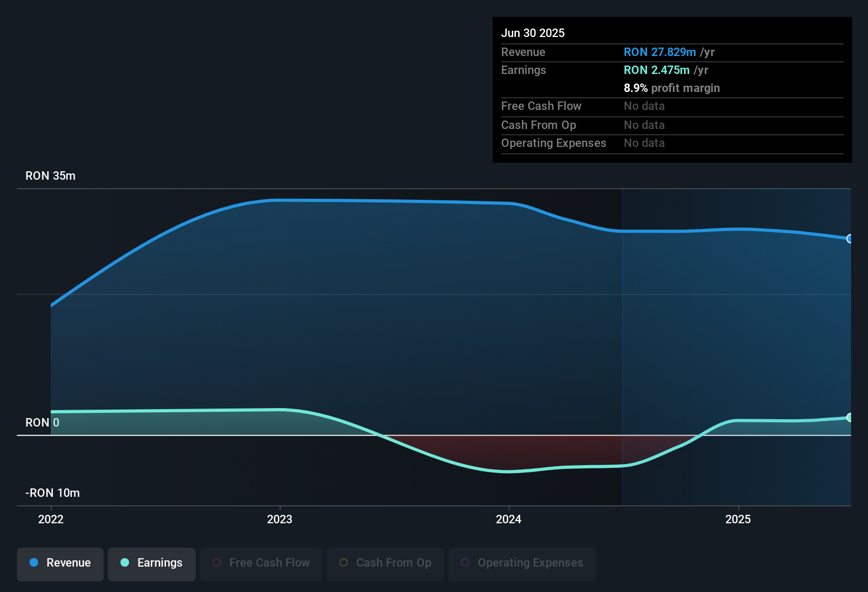Select the 2024 label on the time axis
Screen dimensions: 868x592
[x=509, y=519]
